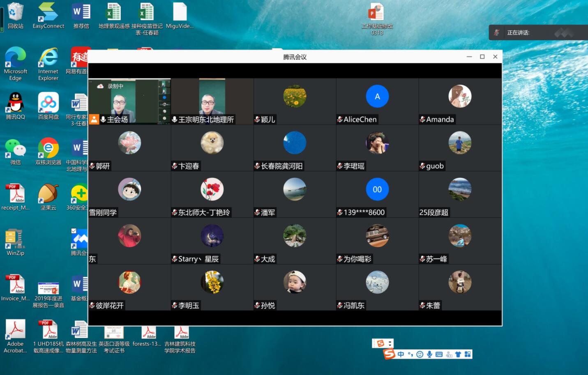This screenshot has height=375, width=588.
Task: Toggle Sogou punctuation mode
Action: (x=410, y=354)
